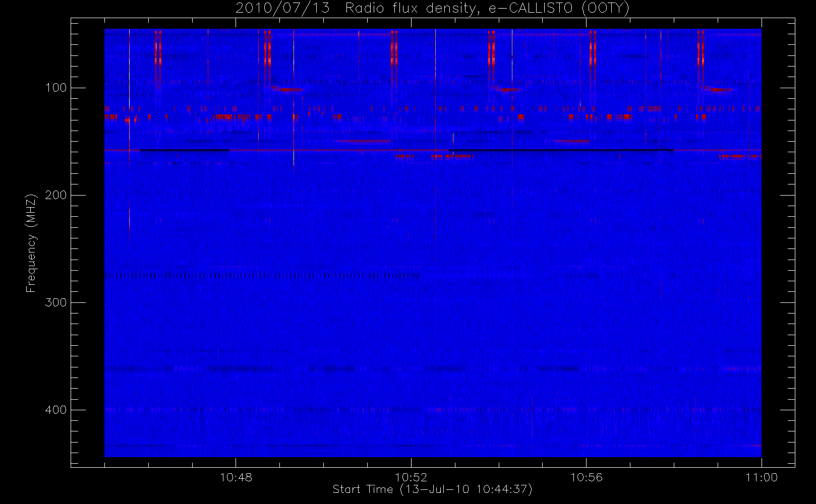Click the plot title mentioning e-CALLISTO (OOTY)
The height and width of the screenshot is (504, 816).
pos(433,9)
